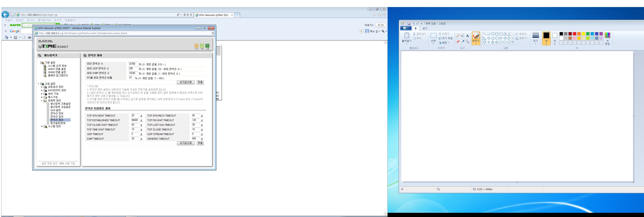644x217 pixels.
Task: Click the lower 초기값으로 button for timeouts
Action: [x=186, y=143]
